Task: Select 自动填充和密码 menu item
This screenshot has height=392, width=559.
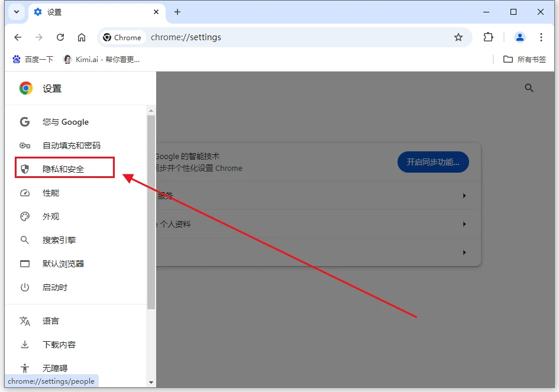Action: pos(76,145)
